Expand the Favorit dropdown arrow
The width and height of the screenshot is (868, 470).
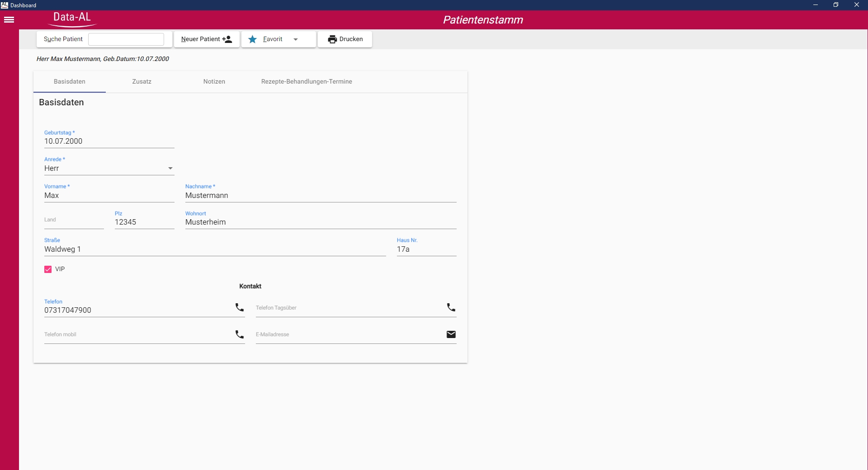pyautogui.click(x=296, y=39)
